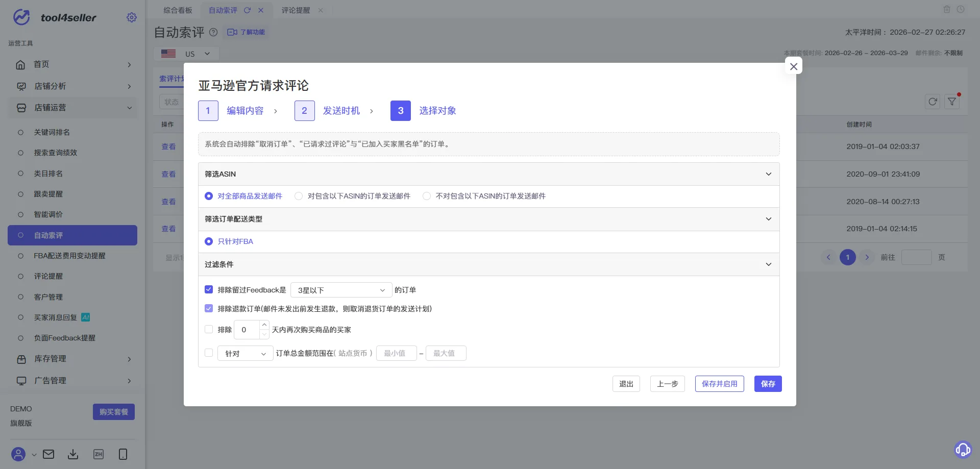Click the mobile phone icon

[123, 454]
